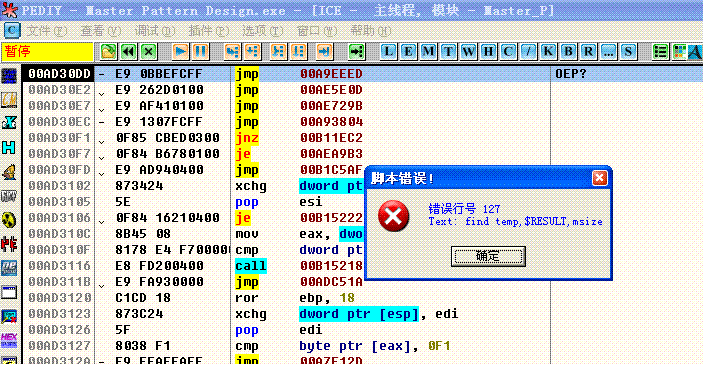Click the 错误行号 127 message text
The height and width of the screenshot is (384, 703).
(x=464, y=209)
